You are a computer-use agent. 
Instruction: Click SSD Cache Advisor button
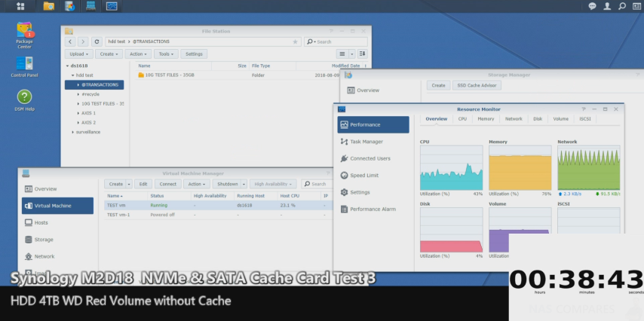[477, 85]
